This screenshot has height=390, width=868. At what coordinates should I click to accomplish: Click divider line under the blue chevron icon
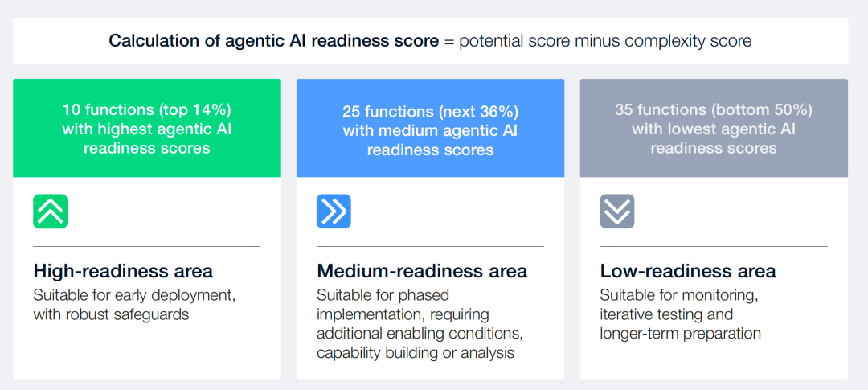point(430,246)
